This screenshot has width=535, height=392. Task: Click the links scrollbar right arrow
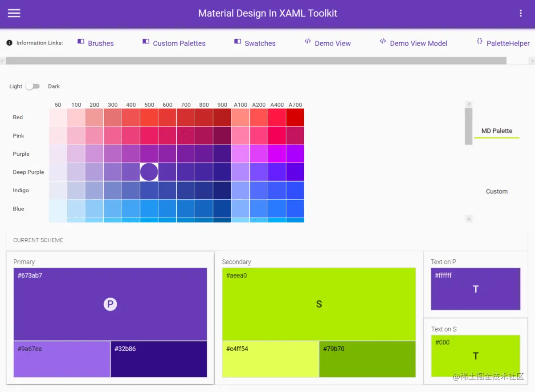pos(531,61)
